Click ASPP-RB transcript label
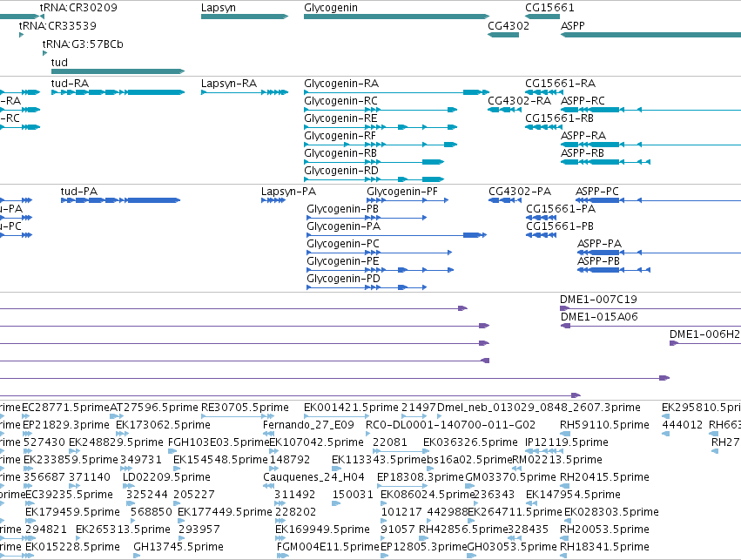This screenshot has width=741, height=560. 583,153
